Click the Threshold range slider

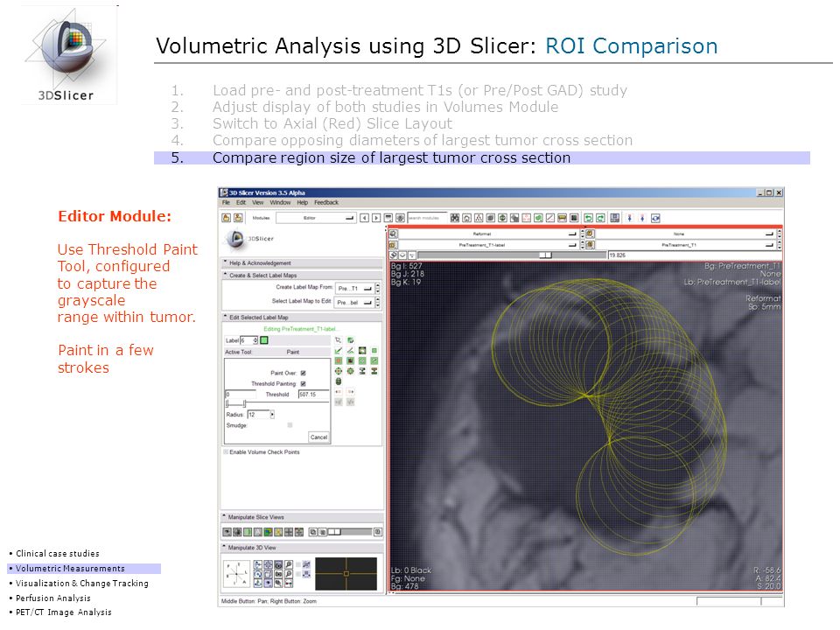[277, 402]
